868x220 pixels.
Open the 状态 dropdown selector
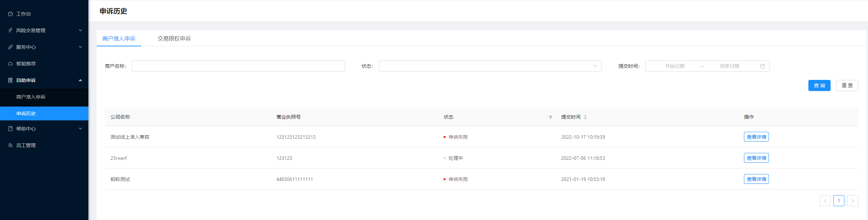(490, 66)
